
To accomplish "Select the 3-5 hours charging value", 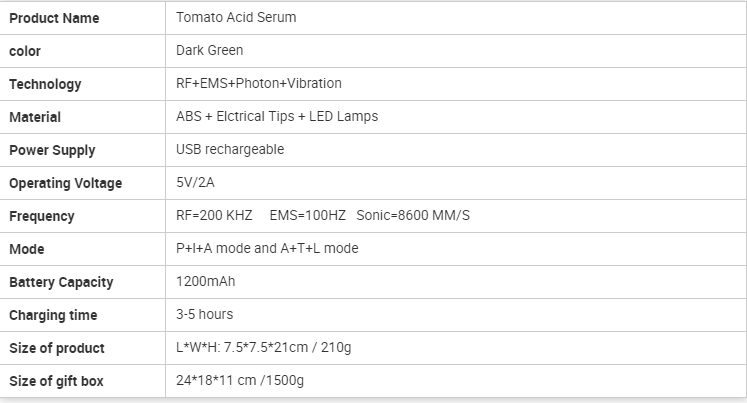I will click(x=204, y=314).
